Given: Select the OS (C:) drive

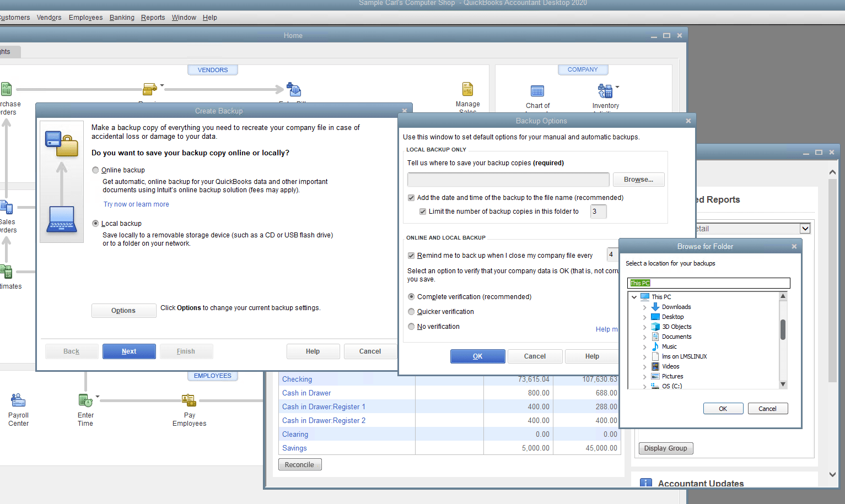Looking at the screenshot, I should click(671, 386).
